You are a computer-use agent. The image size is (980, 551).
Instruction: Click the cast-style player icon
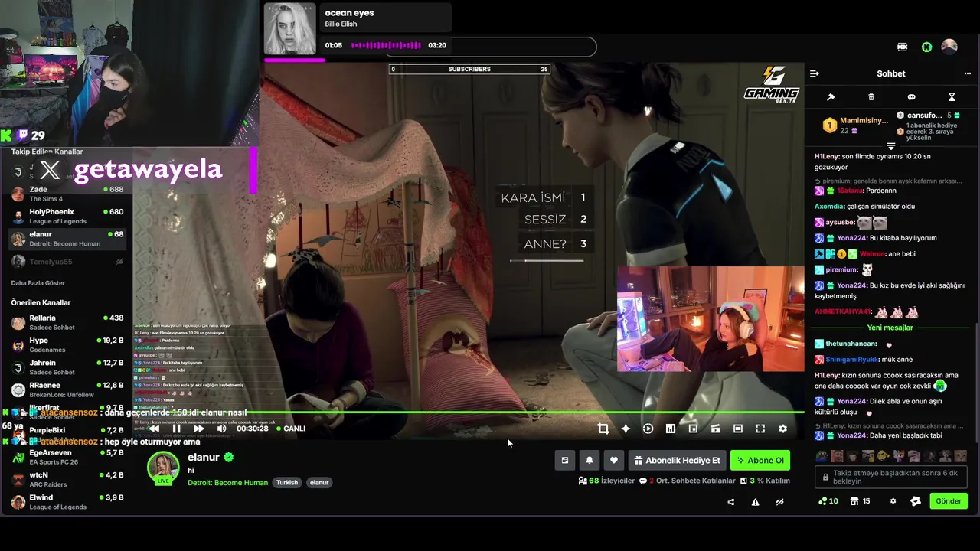click(x=715, y=429)
